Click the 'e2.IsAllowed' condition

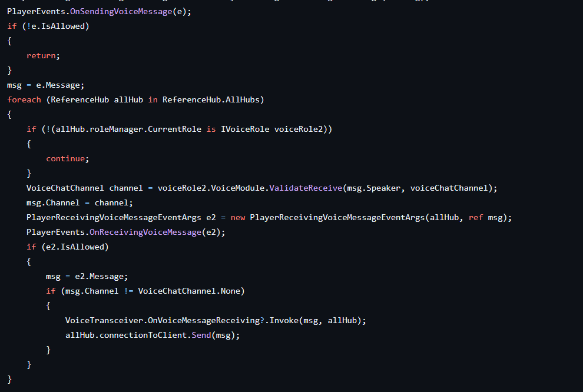pyautogui.click(x=75, y=247)
